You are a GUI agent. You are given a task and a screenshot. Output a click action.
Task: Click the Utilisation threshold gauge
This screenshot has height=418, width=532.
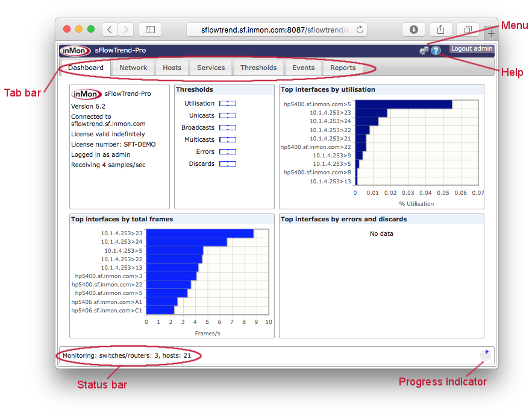coord(228,103)
